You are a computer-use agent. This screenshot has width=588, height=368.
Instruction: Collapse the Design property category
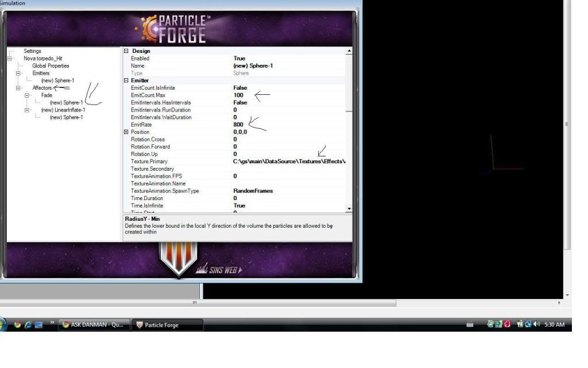126,51
